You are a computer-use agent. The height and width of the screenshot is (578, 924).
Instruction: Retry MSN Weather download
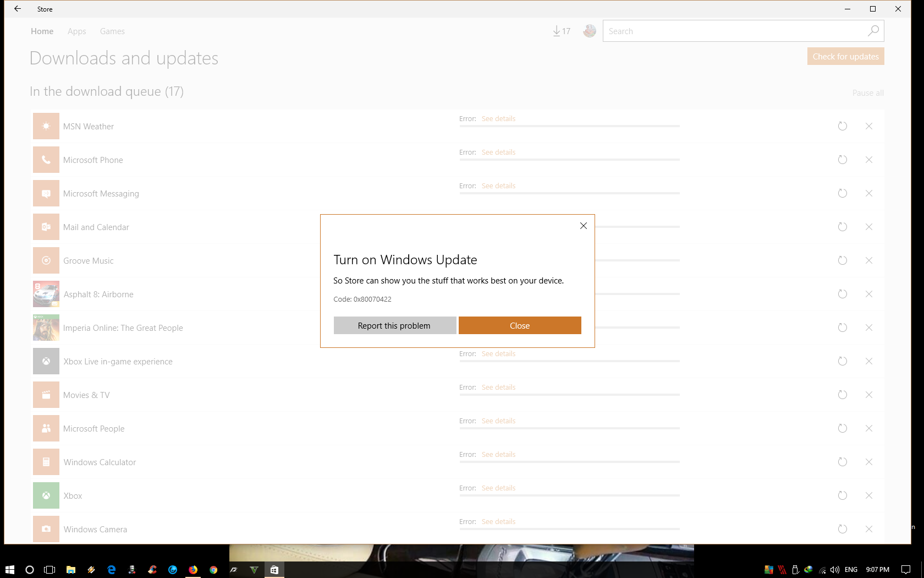pos(842,126)
